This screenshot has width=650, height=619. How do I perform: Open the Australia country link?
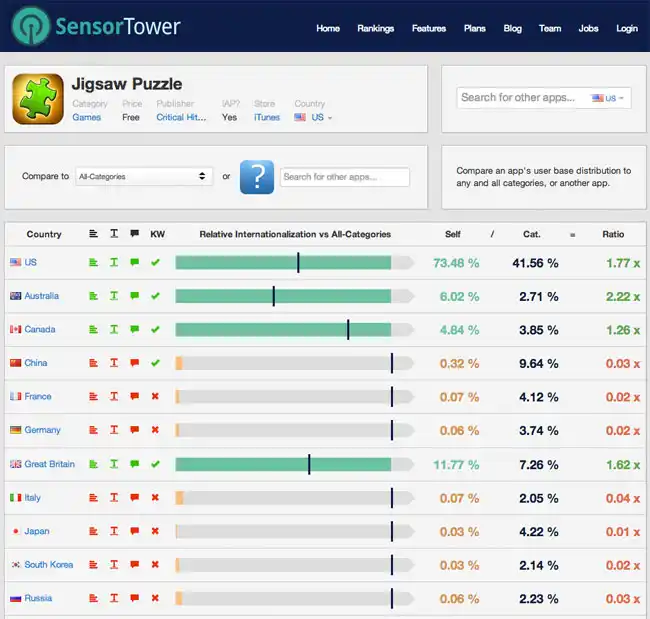pos(41,296)
